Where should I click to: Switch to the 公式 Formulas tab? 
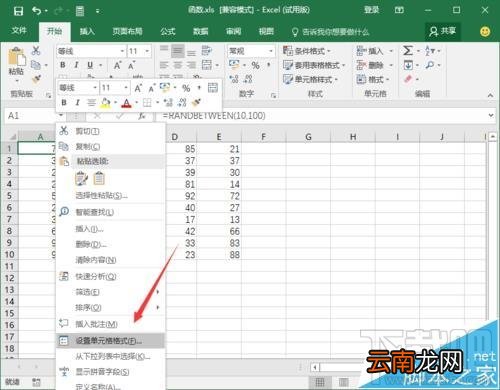168,31
